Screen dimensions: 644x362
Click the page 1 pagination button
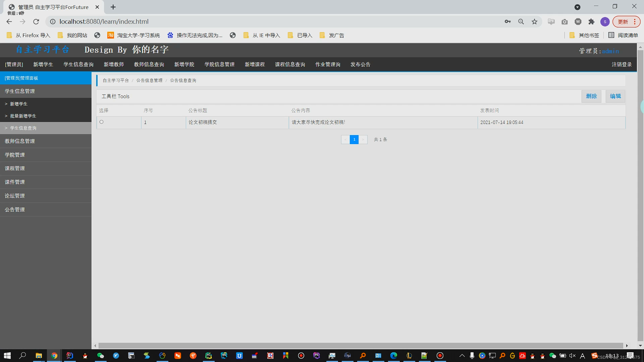pos(354,140)
